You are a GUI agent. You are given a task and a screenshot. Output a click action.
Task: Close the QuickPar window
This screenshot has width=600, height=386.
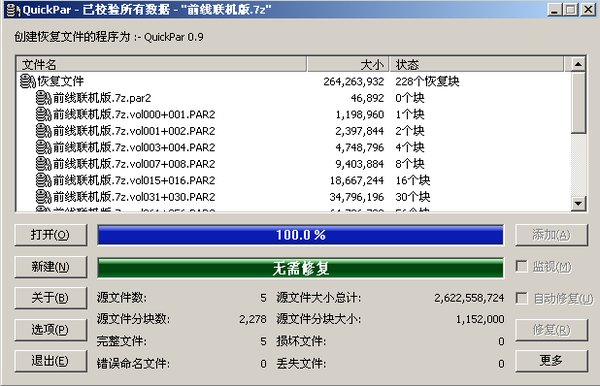588,9
